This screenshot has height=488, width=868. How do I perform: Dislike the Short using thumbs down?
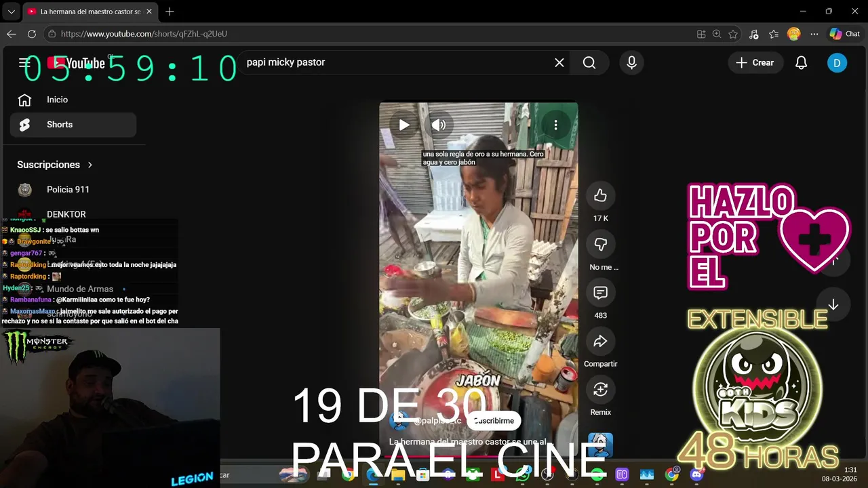click(x=600, y=245)
